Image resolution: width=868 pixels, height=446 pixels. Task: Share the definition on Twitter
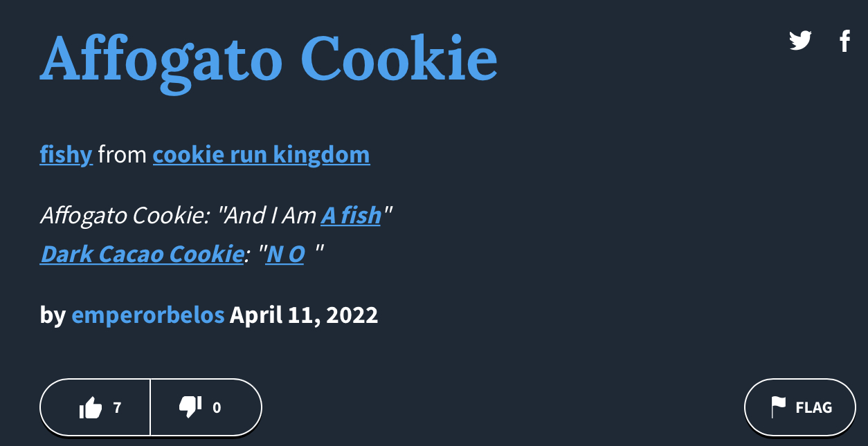pyautogui.click(x=800, y=41)
